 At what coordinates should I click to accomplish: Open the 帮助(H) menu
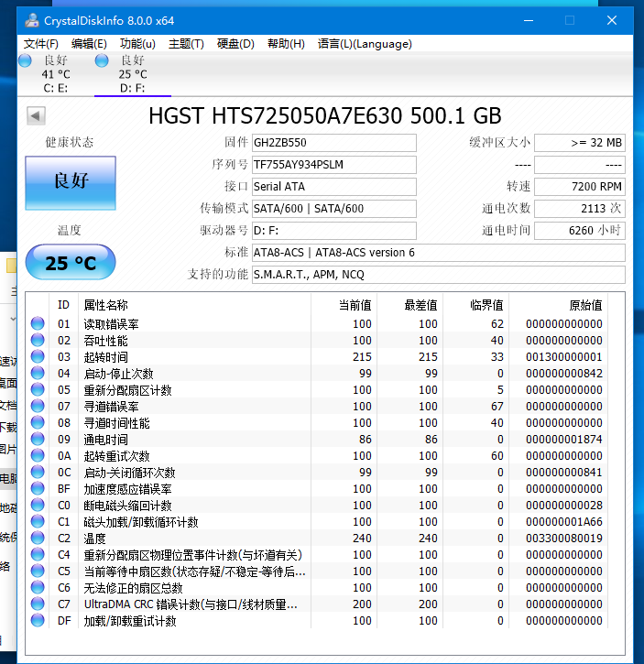point(286,44)
